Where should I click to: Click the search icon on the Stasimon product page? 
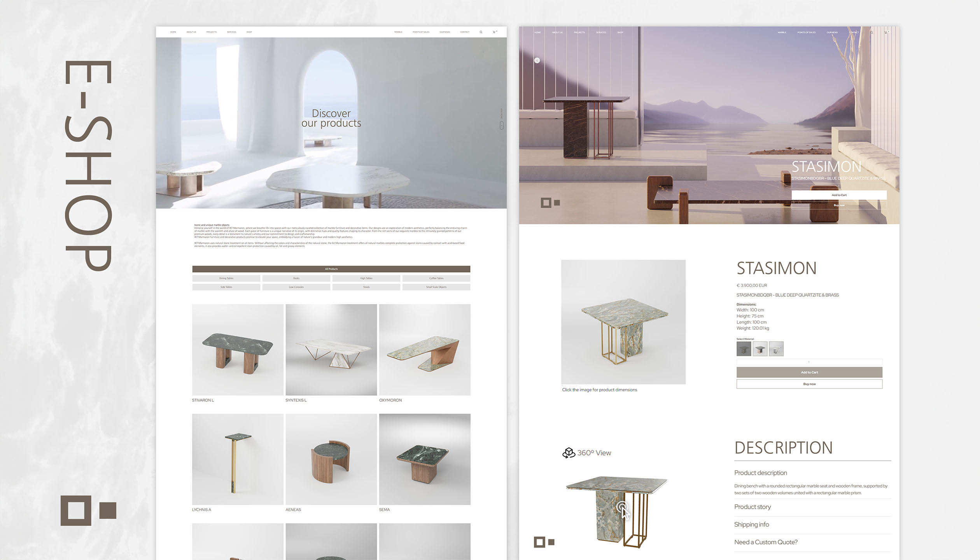871,33
